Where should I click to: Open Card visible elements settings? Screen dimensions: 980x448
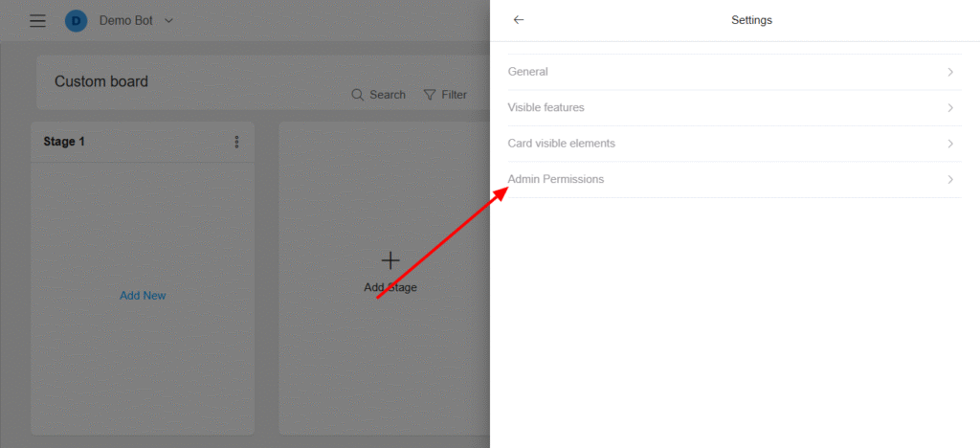(x=734, y=144)
